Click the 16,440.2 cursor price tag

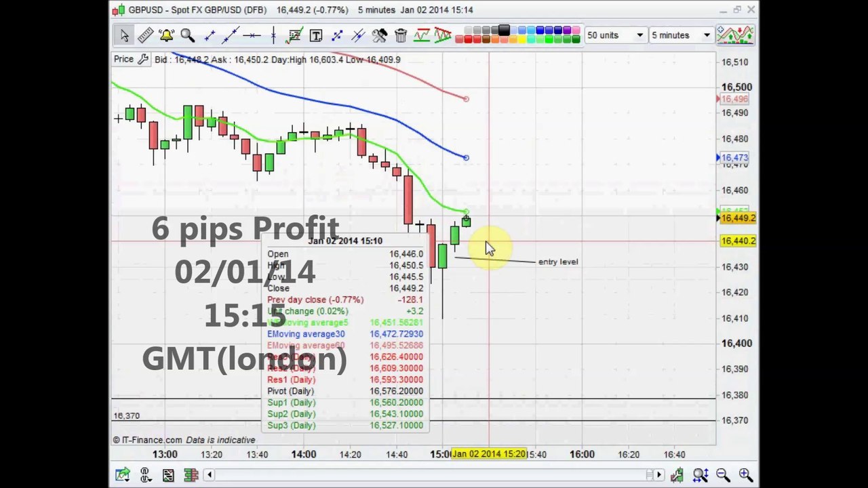738,241
